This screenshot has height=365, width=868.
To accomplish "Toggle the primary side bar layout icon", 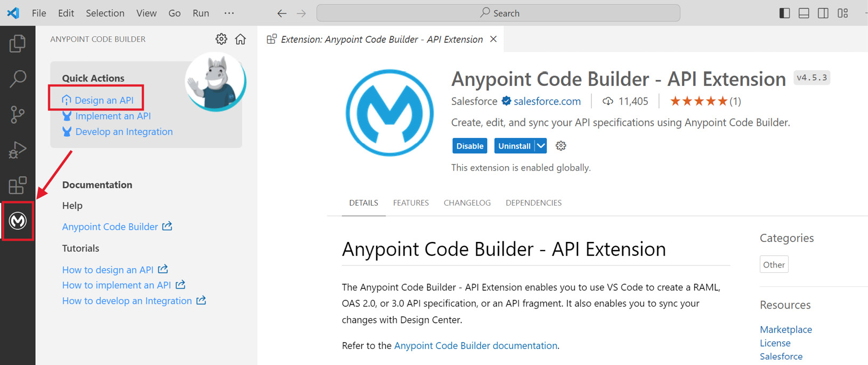I will click(784, 13).
